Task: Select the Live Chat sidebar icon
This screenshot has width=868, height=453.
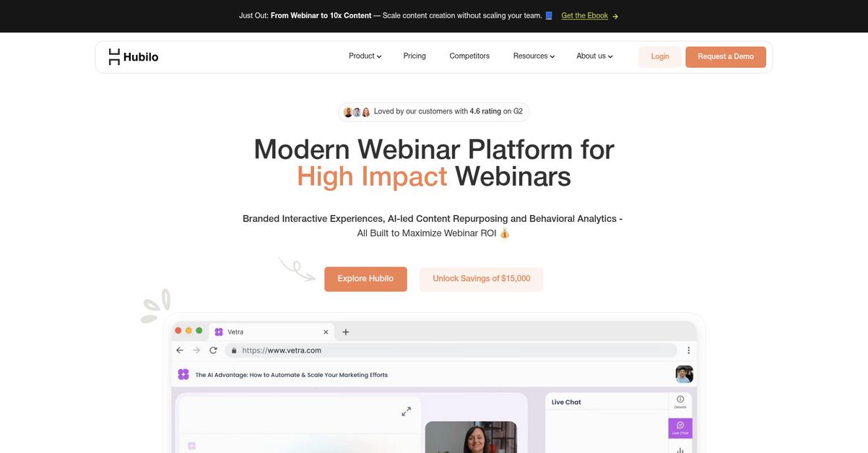Action: pos(680,428)
